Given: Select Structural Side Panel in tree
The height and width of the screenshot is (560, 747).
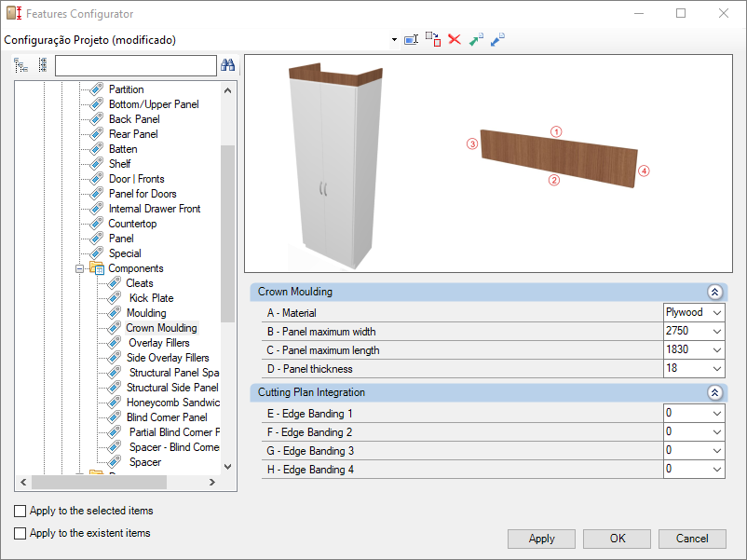Looking at the screenshot, I should pos(172,387).
